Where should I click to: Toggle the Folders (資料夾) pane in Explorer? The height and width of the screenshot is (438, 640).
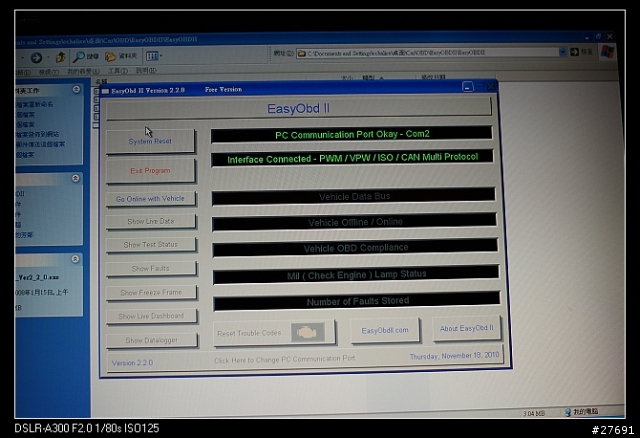(x=121, y=56)
